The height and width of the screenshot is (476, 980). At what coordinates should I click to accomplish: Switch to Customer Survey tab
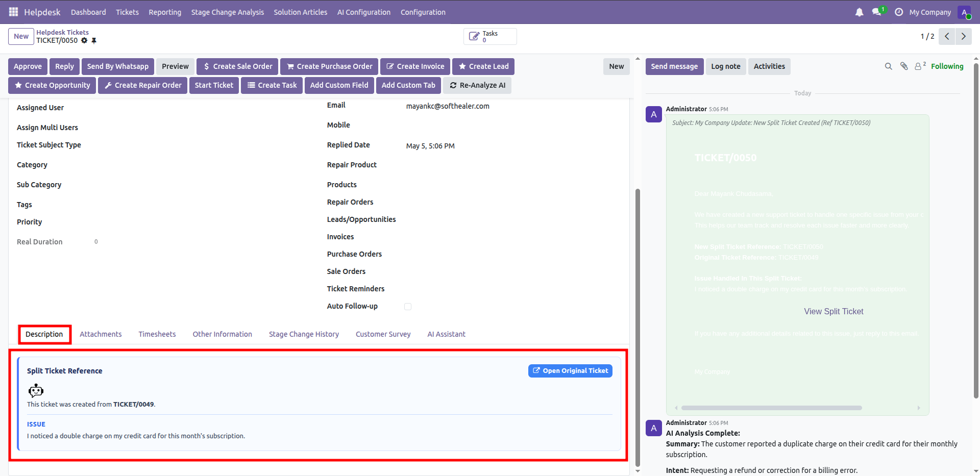(383, 334)
